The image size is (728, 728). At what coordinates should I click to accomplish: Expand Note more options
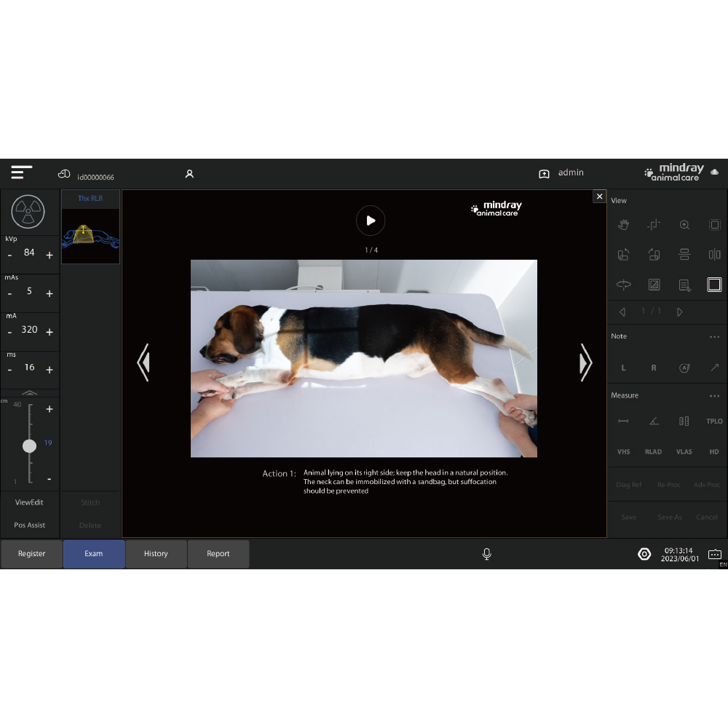click(x=715, y=337)
